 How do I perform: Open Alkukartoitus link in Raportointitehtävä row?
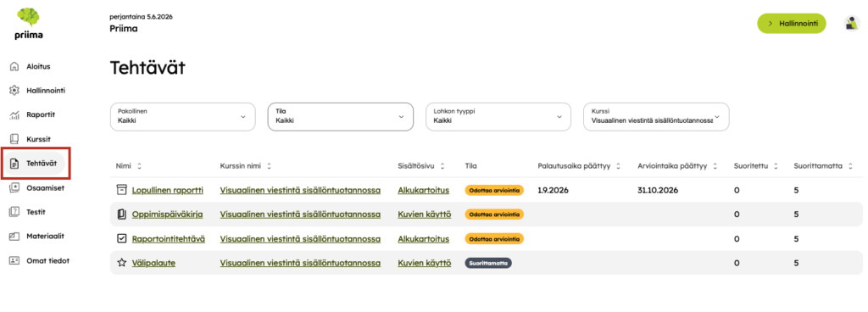point(424,238)
